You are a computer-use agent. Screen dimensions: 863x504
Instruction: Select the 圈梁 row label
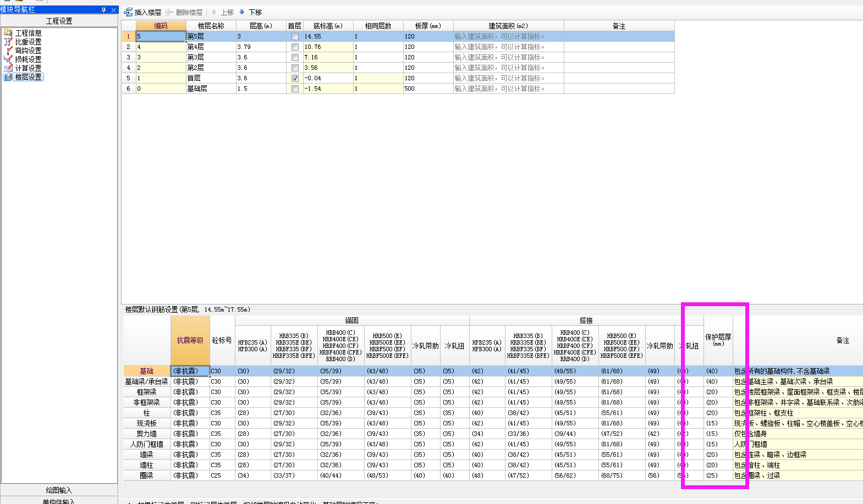click(147, 475)
